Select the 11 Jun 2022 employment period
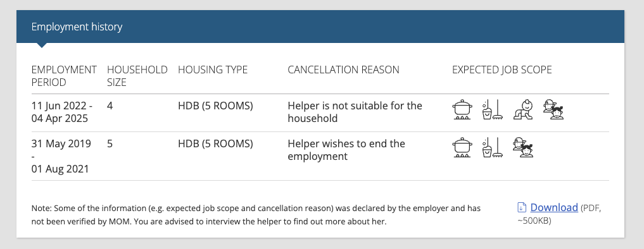 tap(62, 112)
